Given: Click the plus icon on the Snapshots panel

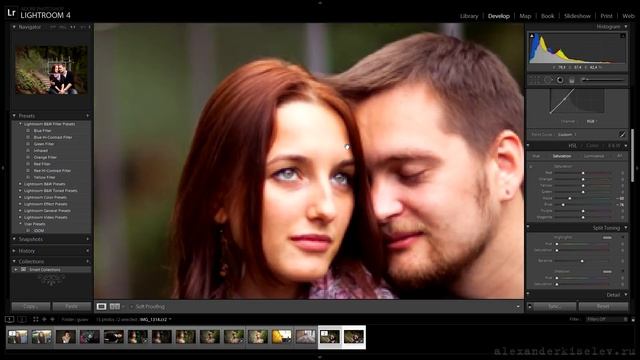Looking at the screenshot, I should pyautogui.click(x=87, y=239).
